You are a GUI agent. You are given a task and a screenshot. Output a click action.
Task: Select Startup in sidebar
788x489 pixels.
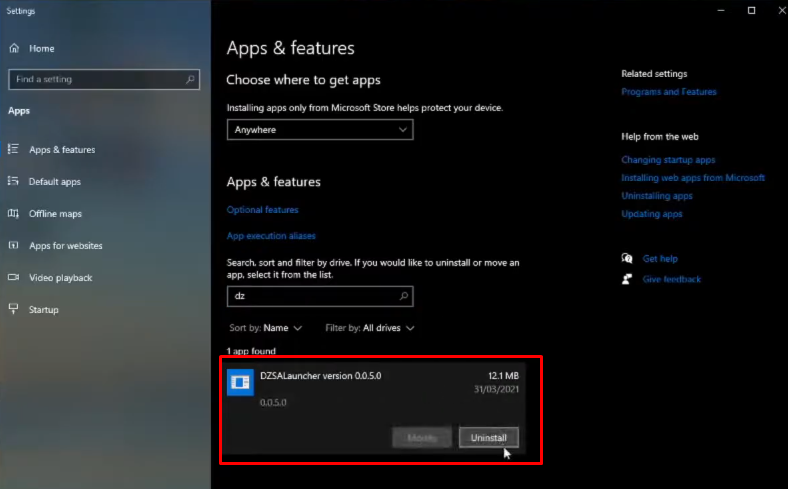(44, 310)
